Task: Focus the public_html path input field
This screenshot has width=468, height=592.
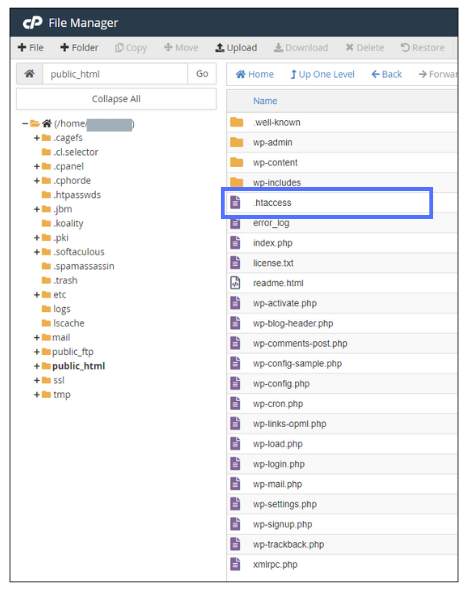Action: pyautogui.click(x=115, y=74)
